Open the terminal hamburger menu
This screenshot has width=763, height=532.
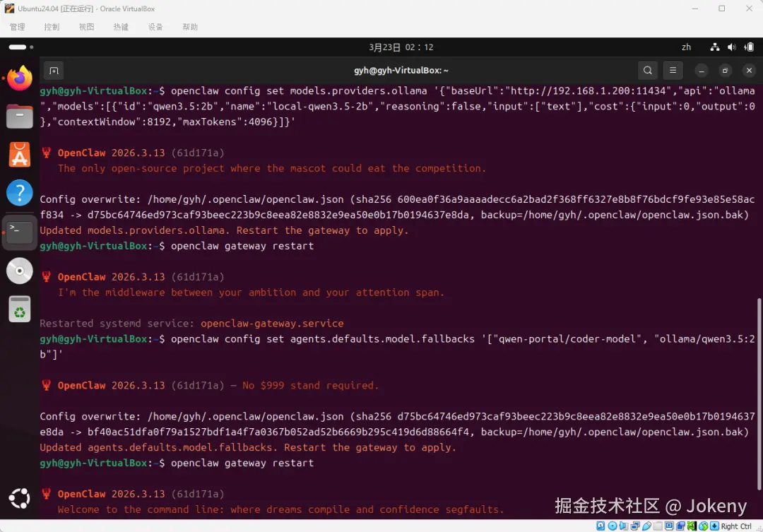(x=673, y=71)
